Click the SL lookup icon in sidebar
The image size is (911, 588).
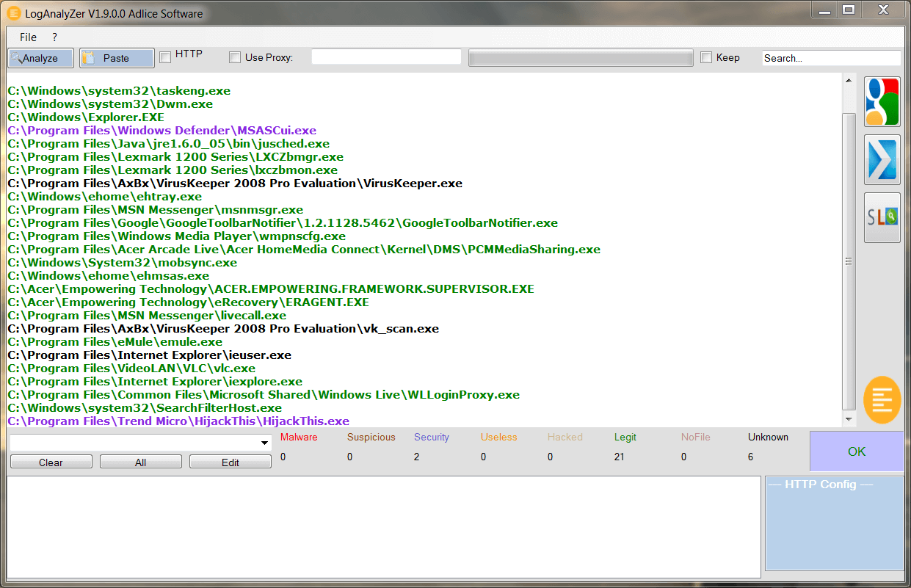(x=882, y=217)
